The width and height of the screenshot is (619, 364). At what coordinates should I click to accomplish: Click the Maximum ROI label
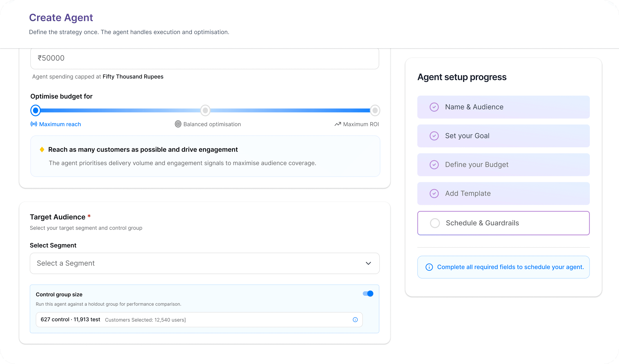(361, 124)
